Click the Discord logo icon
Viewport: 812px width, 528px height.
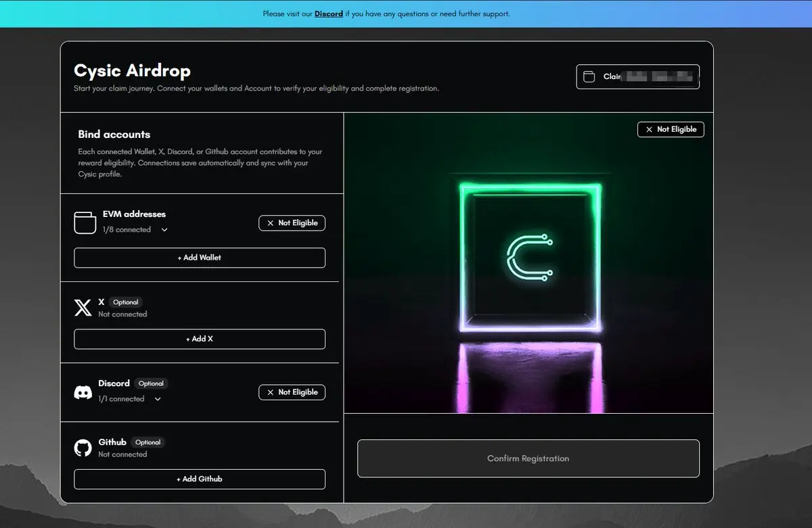coord(83,392)
